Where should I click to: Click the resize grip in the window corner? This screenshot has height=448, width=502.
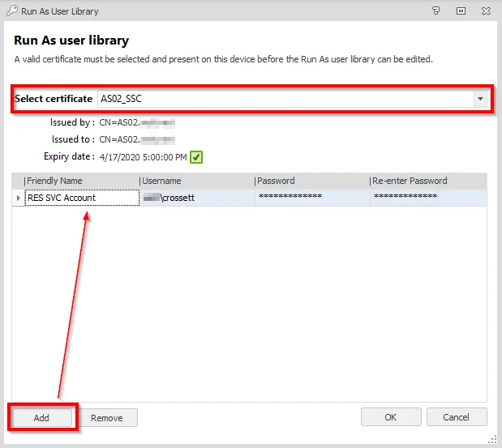pyautogui.click(x=494, y=439)
